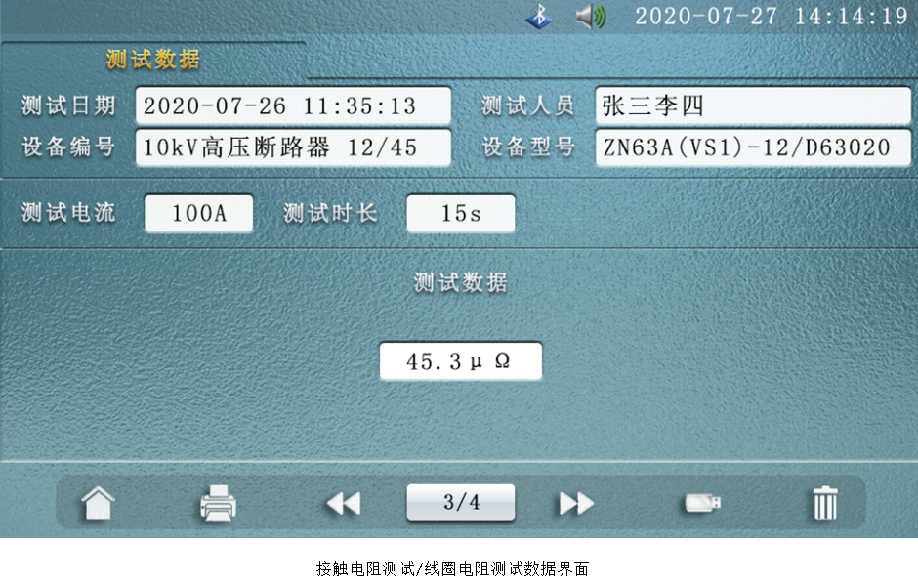Click the 100A test current box
The width and height of the screenshot is (918, 588).
tap(199, 214)
